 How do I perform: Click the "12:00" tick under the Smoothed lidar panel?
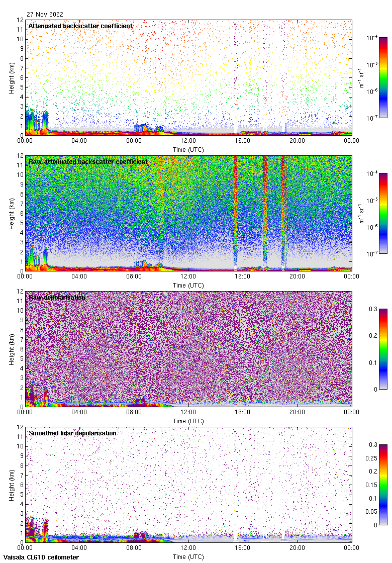tap(188, 548)
